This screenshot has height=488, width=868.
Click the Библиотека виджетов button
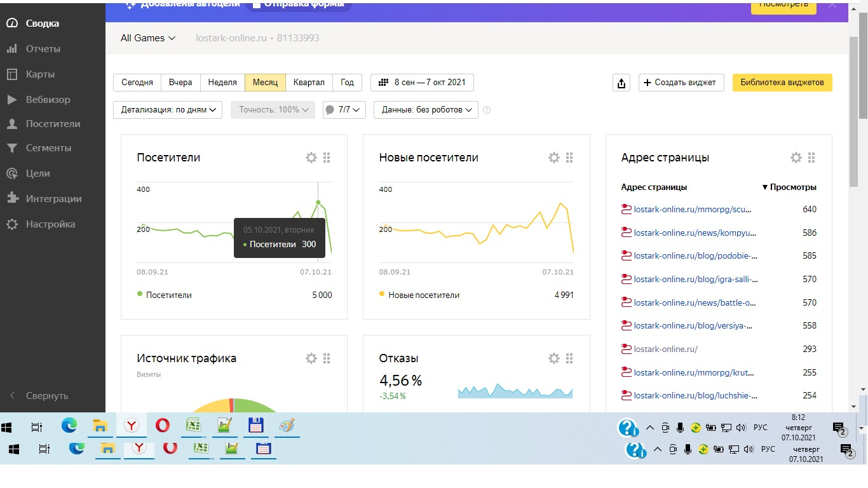point(782,83)
